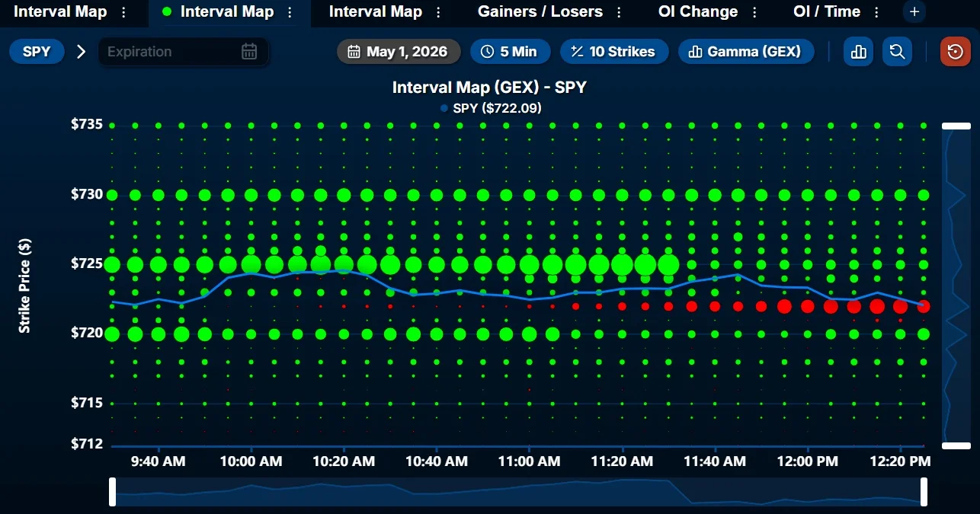Open the Gainers / Losers tab
Screen dimensions: 980x514
(540, 12)
